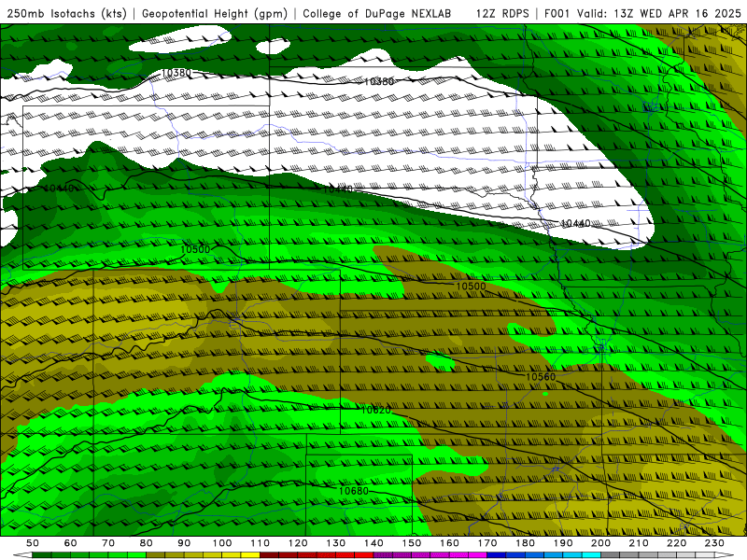Pick the dark gray swatch at 200
The width and height of the screenshot is (747, 560).
coord(611,554)
